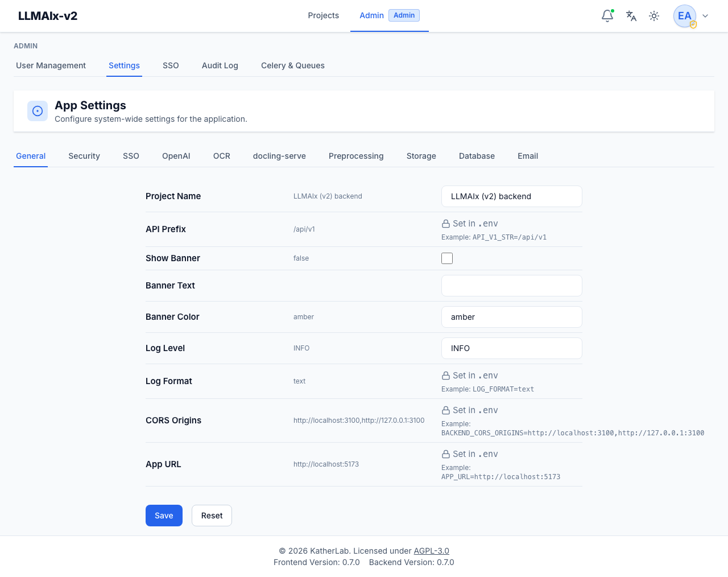Click the lock icon beside App URL
The image size is (728, 577).
(x=446, y=454)
